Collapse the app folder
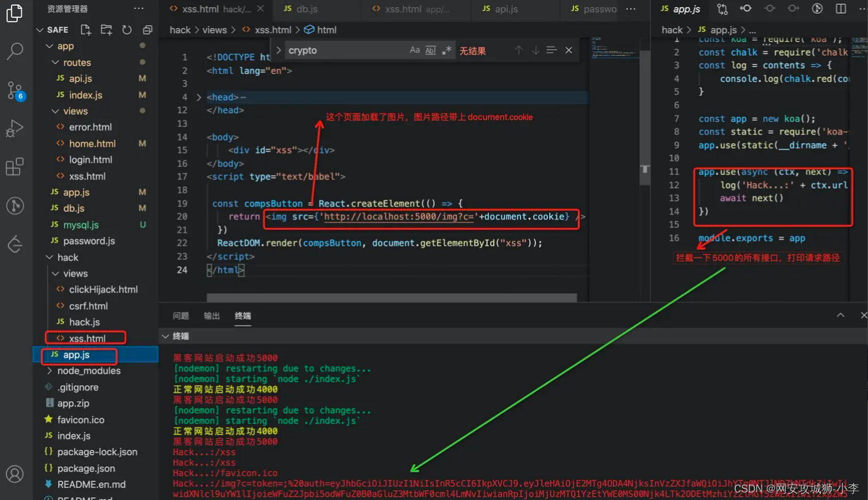The width and height of the screenshot is (868, 500). click(49, 46)
